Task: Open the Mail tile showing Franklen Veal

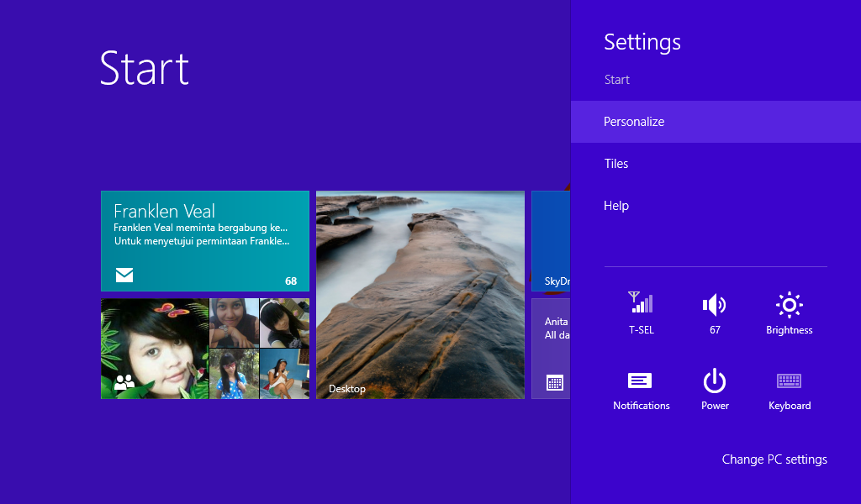Action: 205,239
